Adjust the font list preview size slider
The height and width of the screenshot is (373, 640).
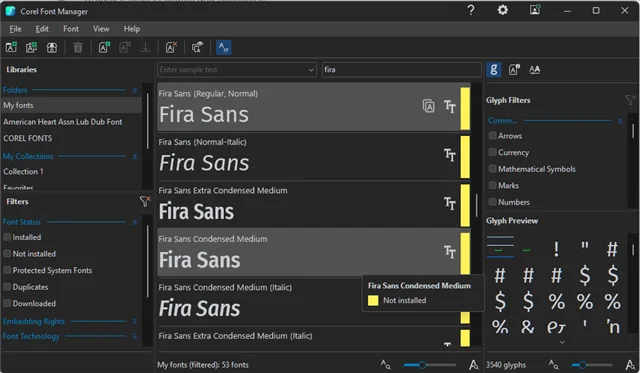tap(429, 364)
